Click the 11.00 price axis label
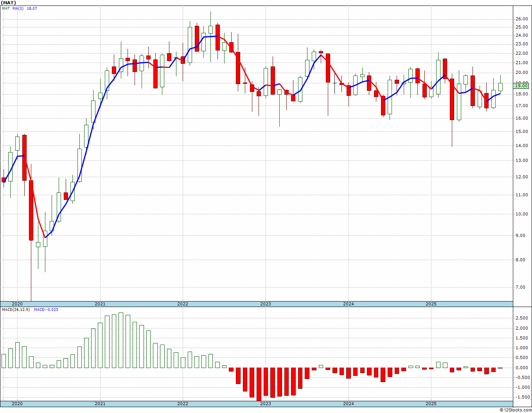The height and width of the screenshot is (413, 532). pyautogui.click(x=521, y=195)
